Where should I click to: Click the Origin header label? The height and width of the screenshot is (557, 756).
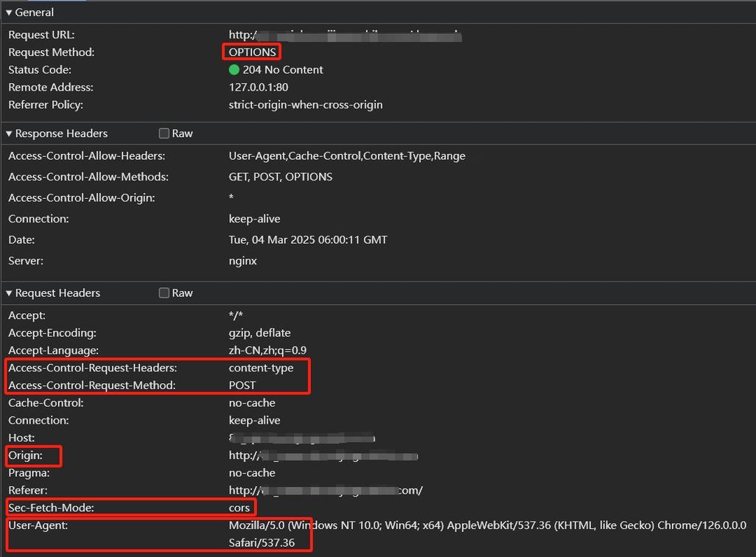25,455
